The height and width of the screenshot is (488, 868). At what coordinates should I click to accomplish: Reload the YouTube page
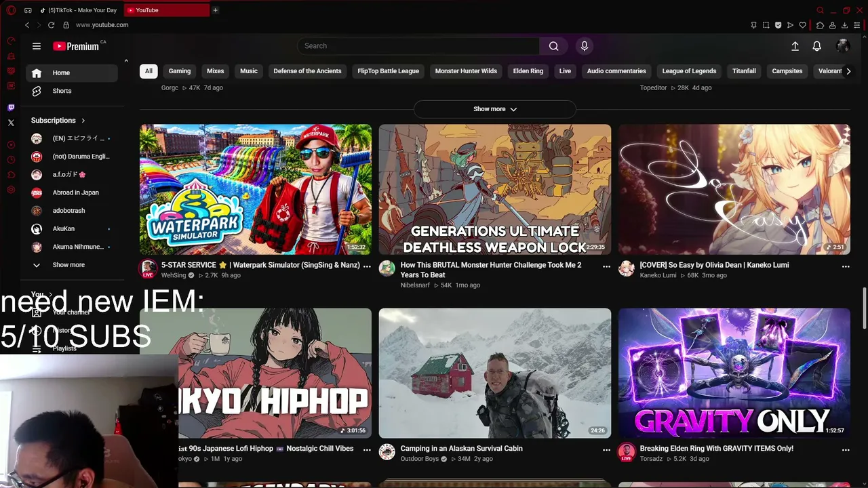[51, 25]
